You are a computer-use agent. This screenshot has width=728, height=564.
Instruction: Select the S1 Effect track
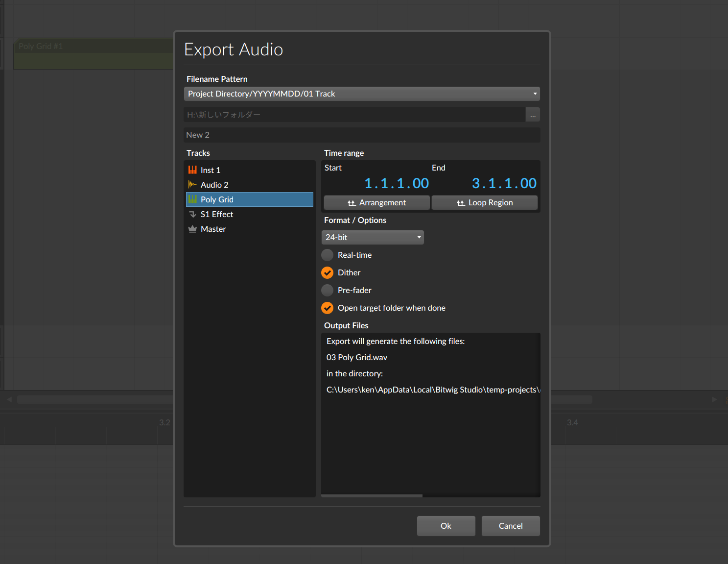(249, 214)
